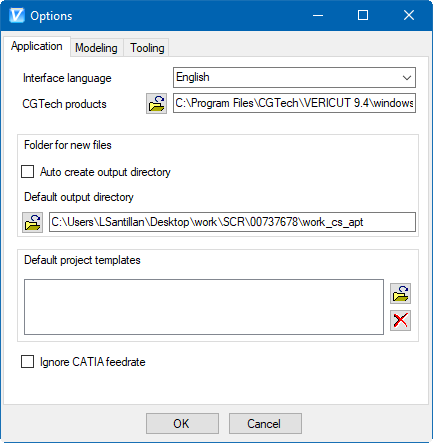Image resolution: width=433 pixels, height=443 pixels.
Task: Switch to the Tooling tab
Action: pyautogui.click(x=147, y=48)
